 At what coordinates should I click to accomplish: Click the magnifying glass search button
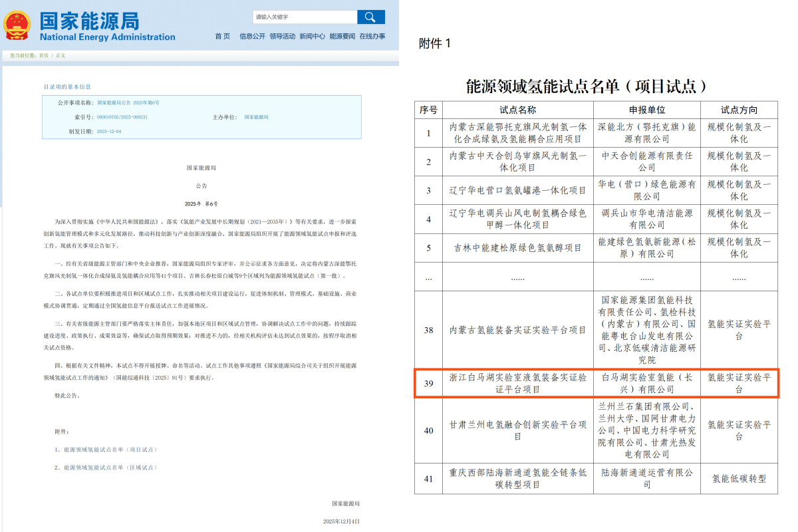[x=370, y=17]
